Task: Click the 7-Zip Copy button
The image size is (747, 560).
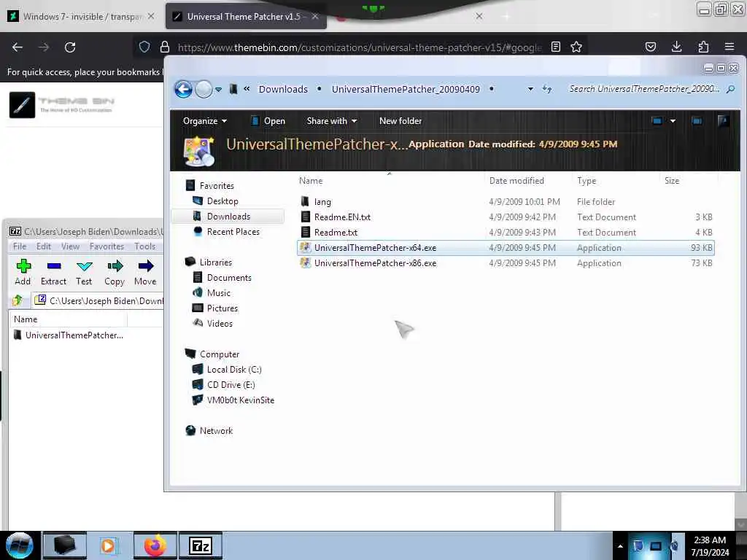Action: pos(115,273)
